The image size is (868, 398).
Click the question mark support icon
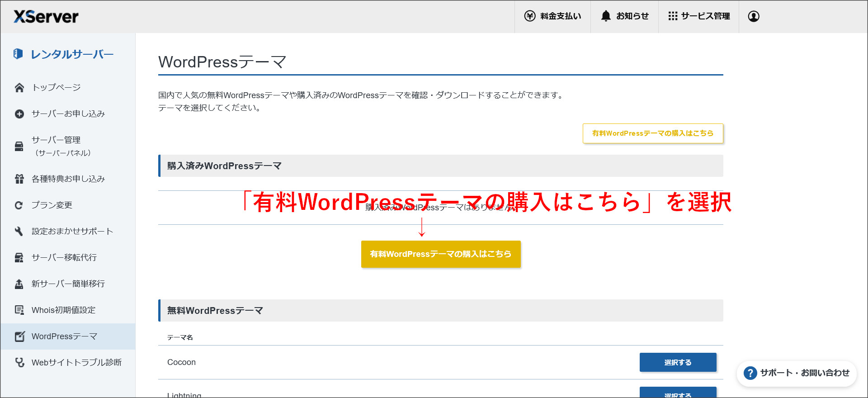[750, 373]
